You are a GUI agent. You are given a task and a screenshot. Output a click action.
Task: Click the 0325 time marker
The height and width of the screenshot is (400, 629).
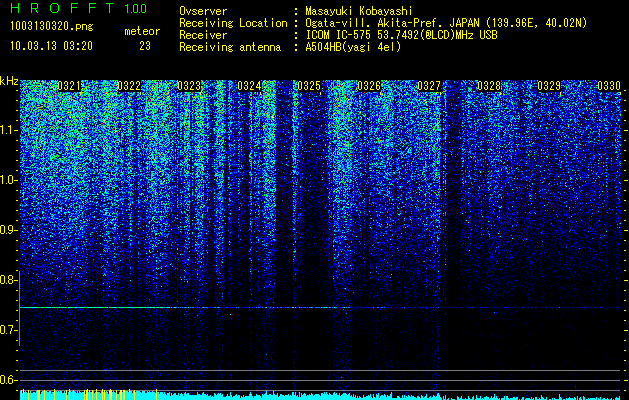click(309, 86)
